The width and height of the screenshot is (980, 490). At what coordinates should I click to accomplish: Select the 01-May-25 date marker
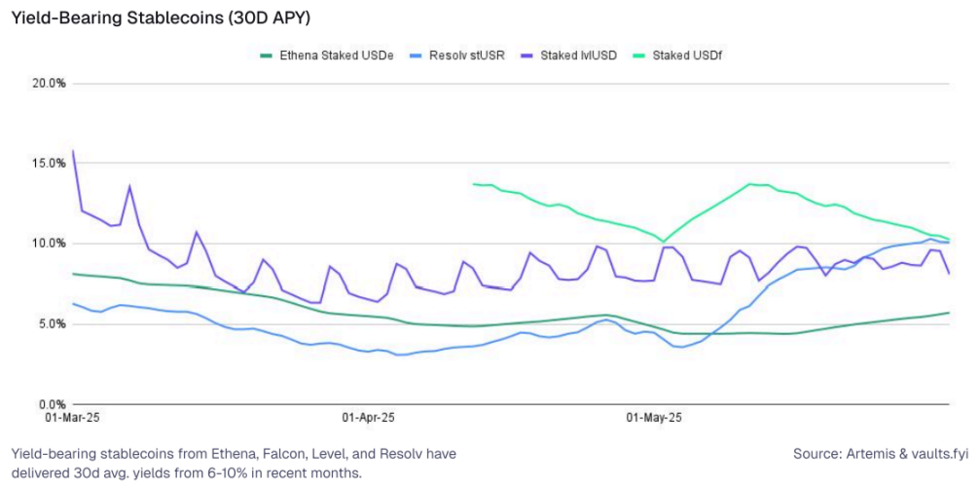pyautogui.click(x=654, y=417)
